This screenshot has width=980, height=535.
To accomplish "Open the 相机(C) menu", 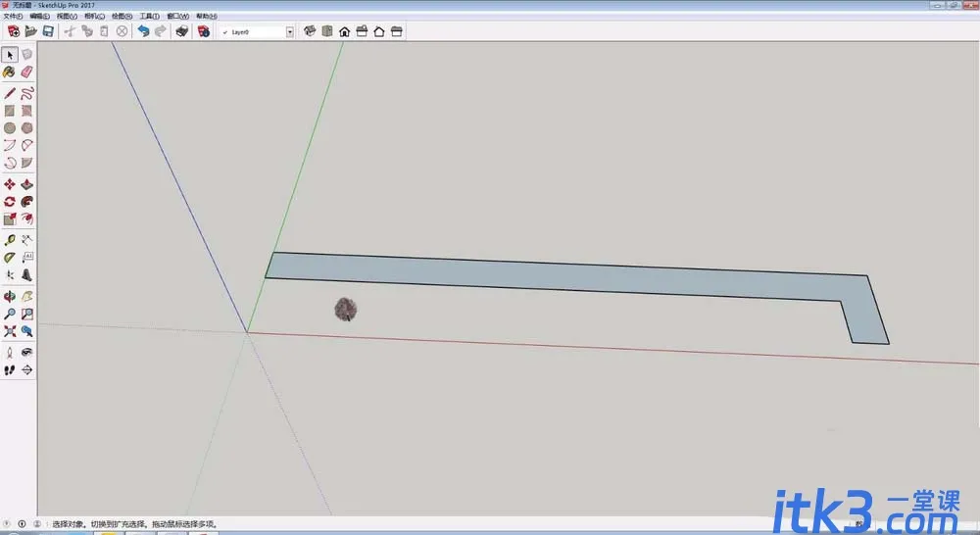I will tap(94, 17).
